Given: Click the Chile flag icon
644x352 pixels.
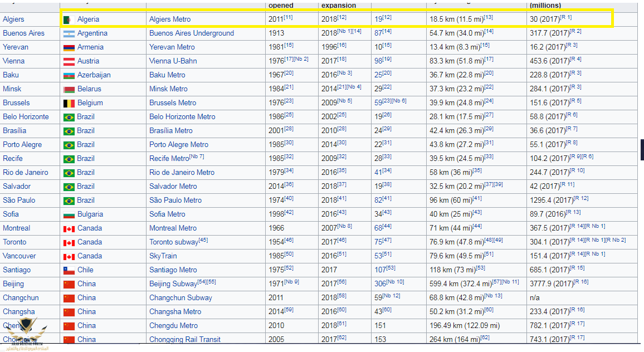Looking at the screenshot, I should pos(69,271).
